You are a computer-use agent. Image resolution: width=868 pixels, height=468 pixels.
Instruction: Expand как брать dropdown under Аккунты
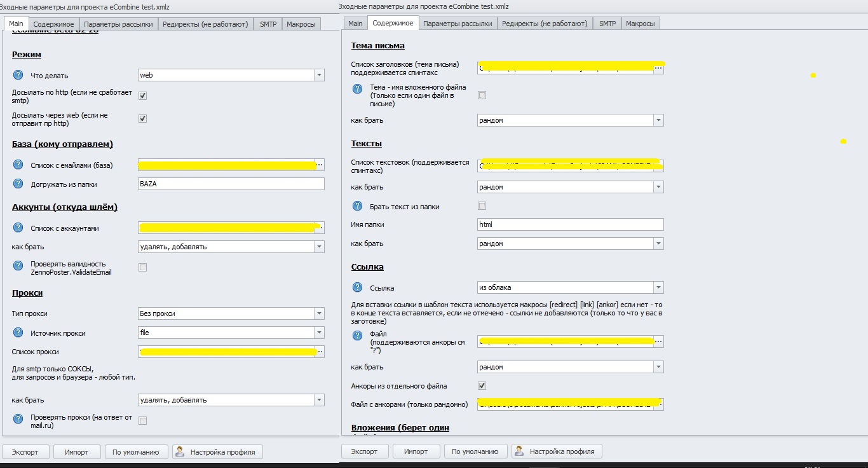(x=231, y=247)
